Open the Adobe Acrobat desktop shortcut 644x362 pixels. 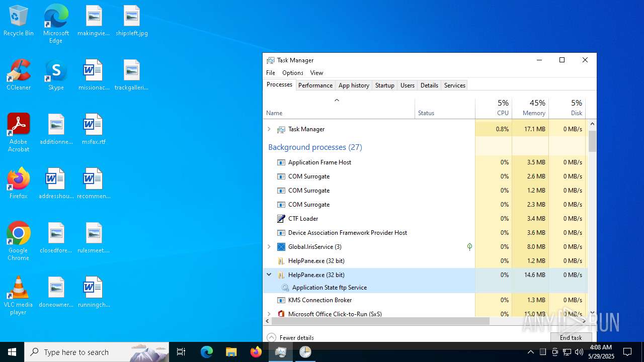[x=19, y=133]
